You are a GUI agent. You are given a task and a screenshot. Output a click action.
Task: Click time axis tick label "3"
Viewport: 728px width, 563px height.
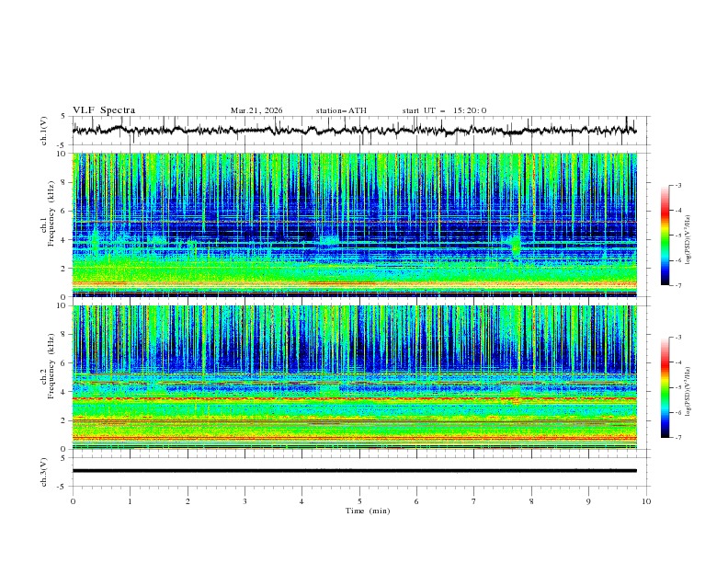pos(245,501)
